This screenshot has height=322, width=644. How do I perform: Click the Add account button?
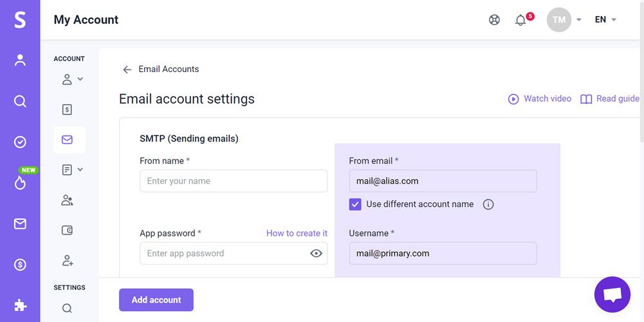[x=156, y=300]
